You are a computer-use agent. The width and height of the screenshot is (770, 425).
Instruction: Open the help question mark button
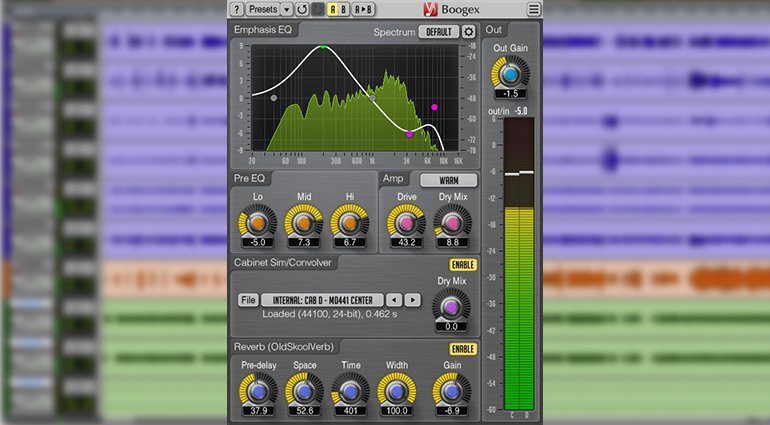coord(237,9)
